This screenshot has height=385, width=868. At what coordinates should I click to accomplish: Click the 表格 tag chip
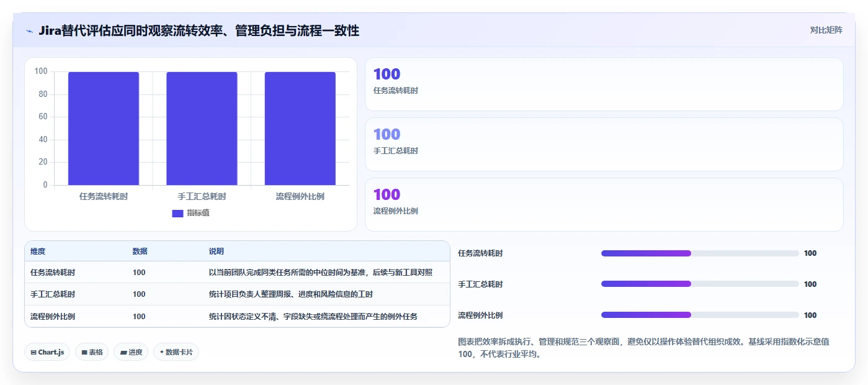92,352
